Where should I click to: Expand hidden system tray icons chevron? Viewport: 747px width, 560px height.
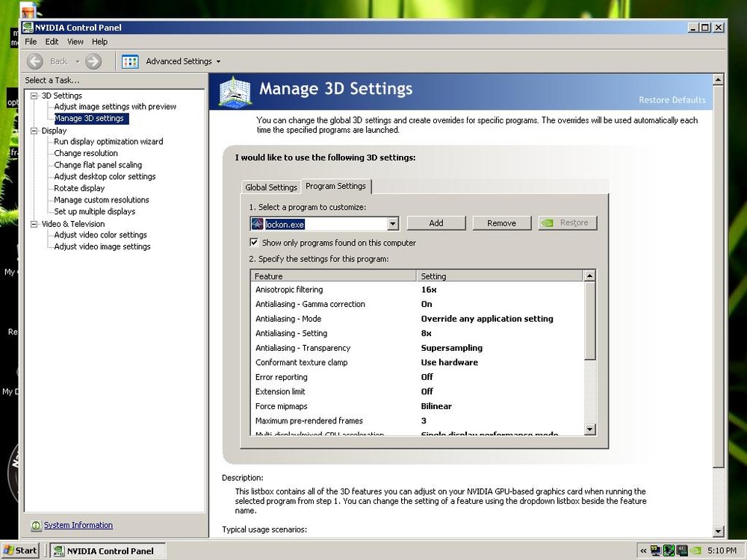[x=643, y=551]
